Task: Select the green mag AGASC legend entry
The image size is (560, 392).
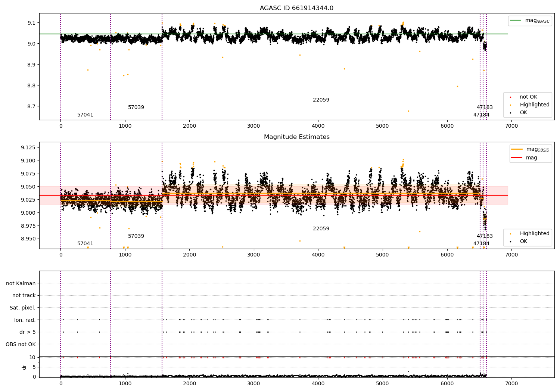Action: click(x=530, y=21)
